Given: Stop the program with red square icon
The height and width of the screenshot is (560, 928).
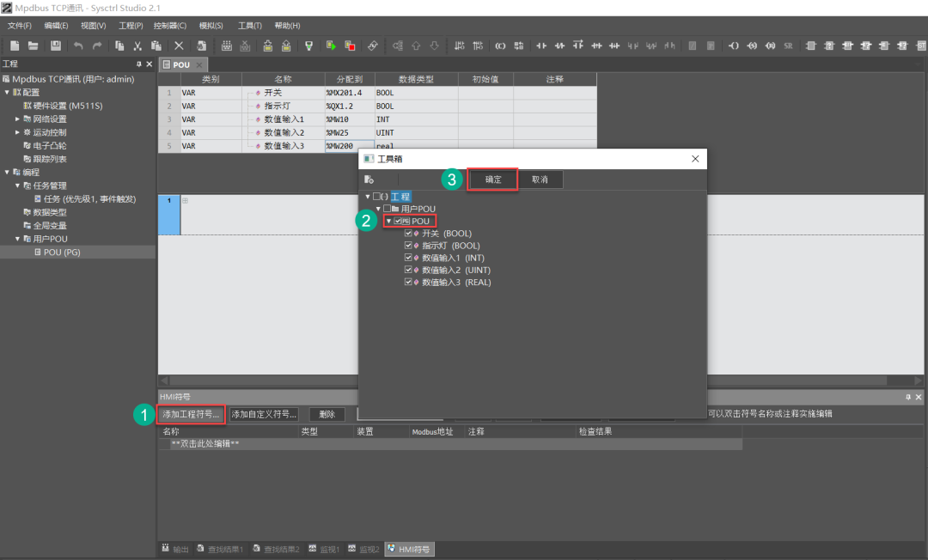Looking at the screenshot, I should coord(350,46).
